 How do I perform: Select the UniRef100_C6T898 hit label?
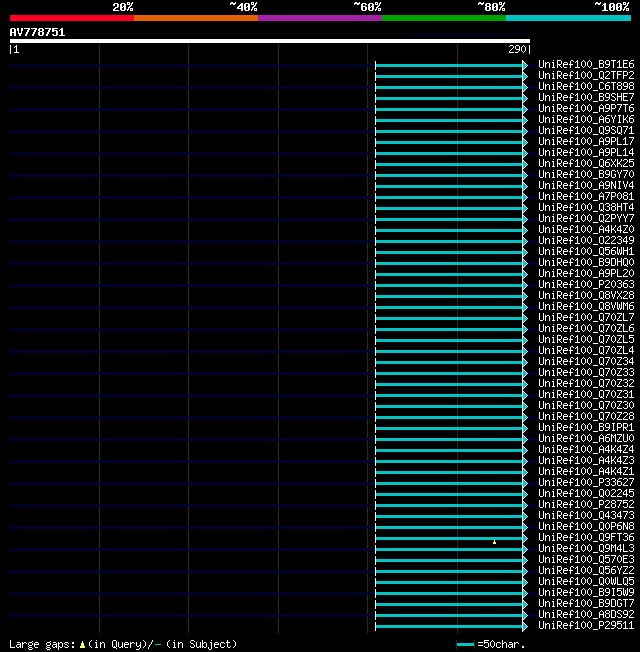tap(586, 86)
